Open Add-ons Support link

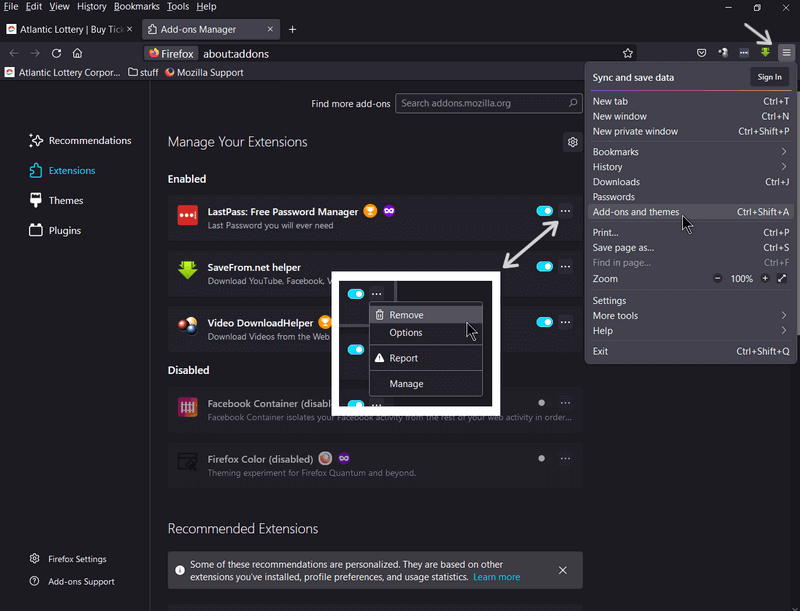[72, 581]
